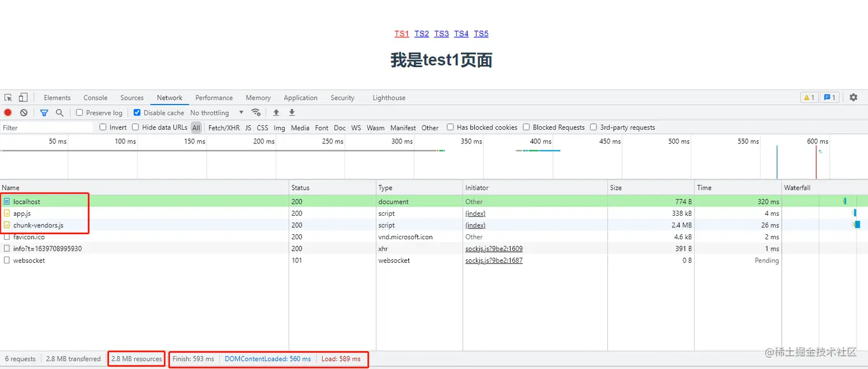Switch to the Security tab
Screen dimensions: 868x369
(x=343, y=98)
